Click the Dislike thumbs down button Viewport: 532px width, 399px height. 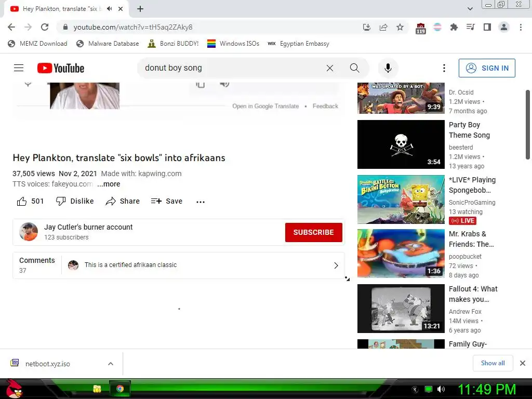[x=75, y=201]
